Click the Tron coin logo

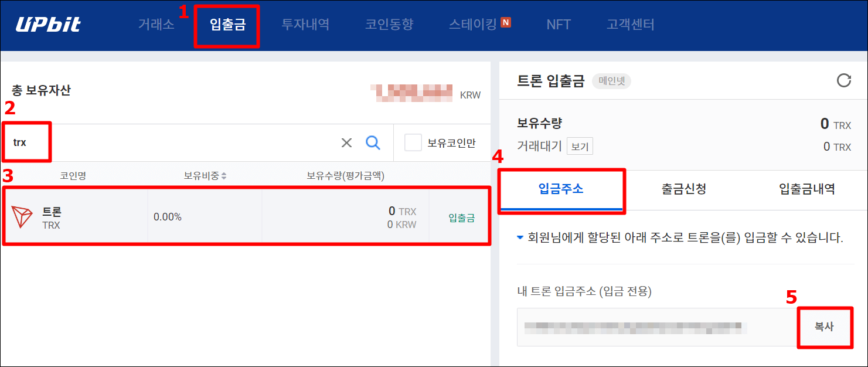[x=21, y=216]
